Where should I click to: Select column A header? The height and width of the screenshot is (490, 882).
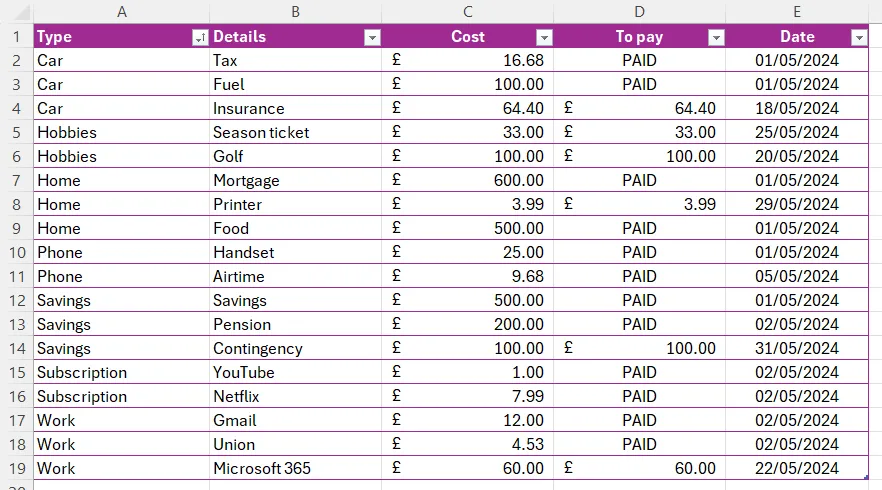coord(122,12)
